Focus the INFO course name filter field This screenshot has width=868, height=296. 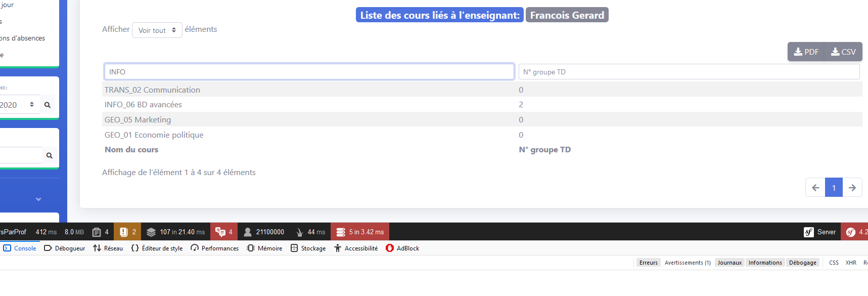tap(309, 72)
